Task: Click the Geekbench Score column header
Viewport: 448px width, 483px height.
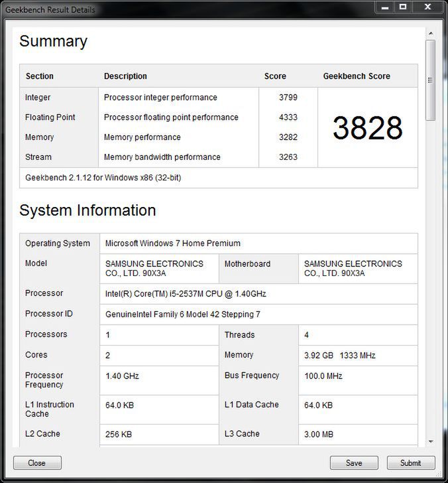Action: pos(357,76)
